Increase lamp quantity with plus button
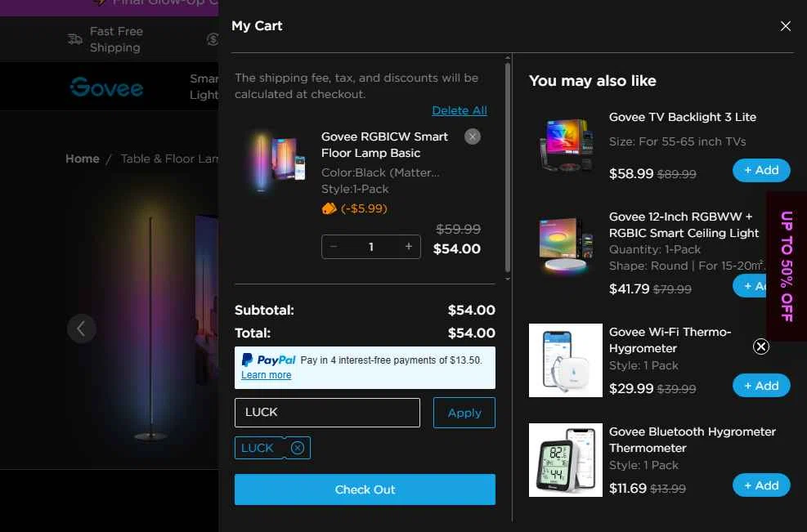Image resolution: width=807 pixels, height=532 pixels. click(409, 247)
